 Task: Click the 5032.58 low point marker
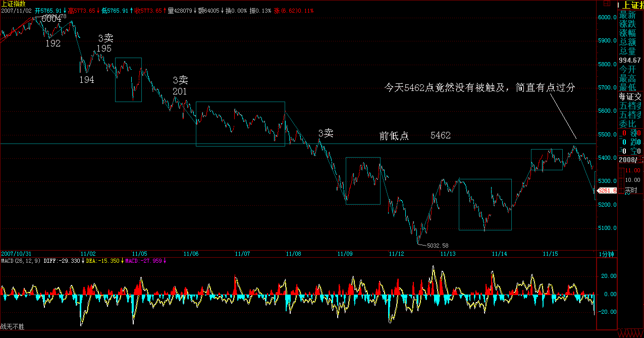pos(437,246)
